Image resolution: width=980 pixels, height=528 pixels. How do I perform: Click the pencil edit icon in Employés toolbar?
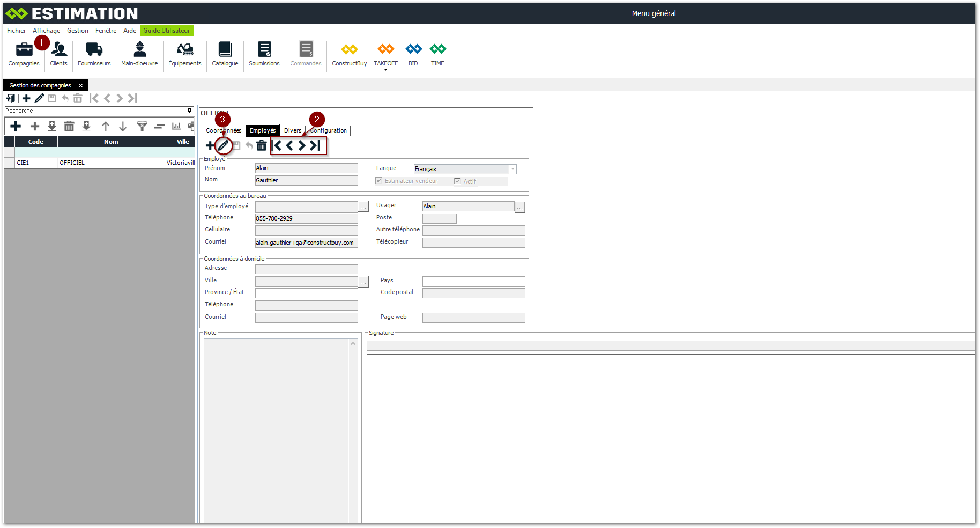click(x=223, y=145)
